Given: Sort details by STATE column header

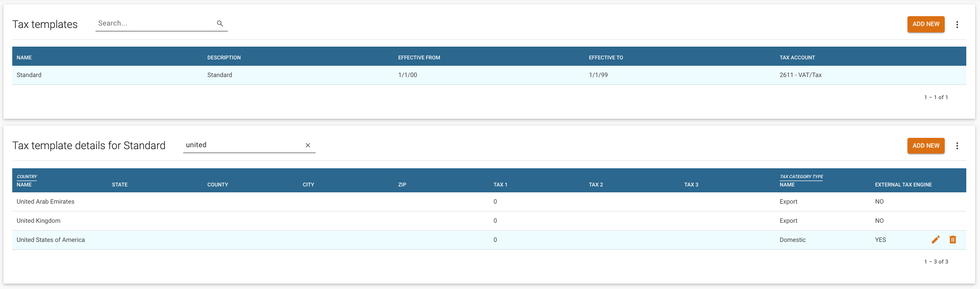Looking at the screenshot, I should [x=120, y=184].
